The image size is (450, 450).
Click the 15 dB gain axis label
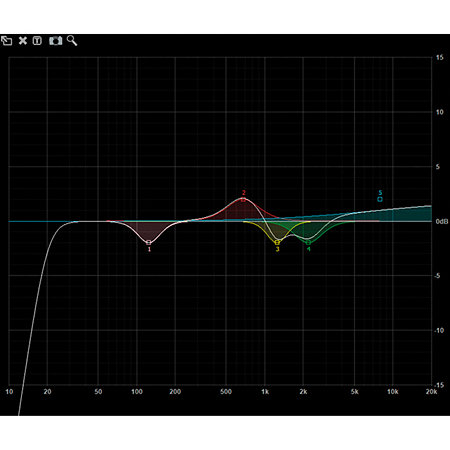[x=440, y=57]
